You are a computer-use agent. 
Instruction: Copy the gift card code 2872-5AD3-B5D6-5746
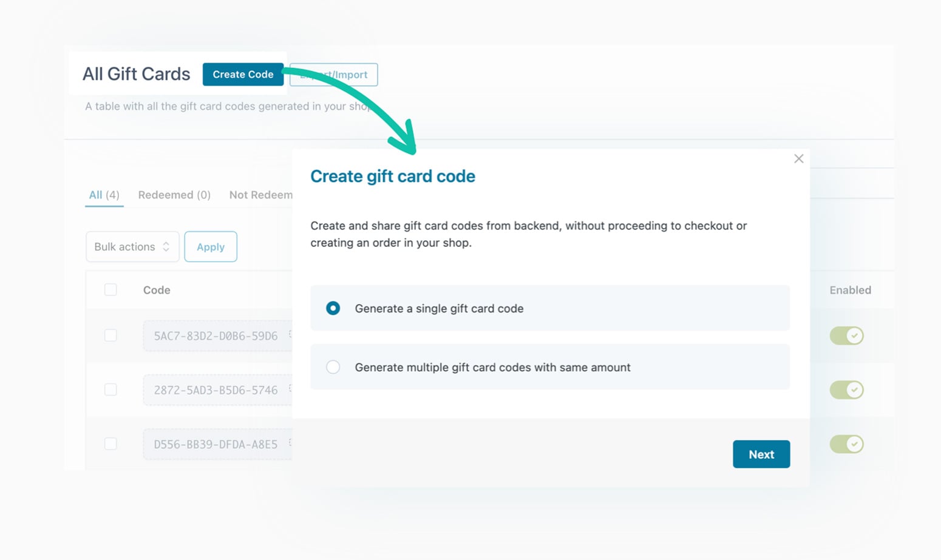click(217, 390)
